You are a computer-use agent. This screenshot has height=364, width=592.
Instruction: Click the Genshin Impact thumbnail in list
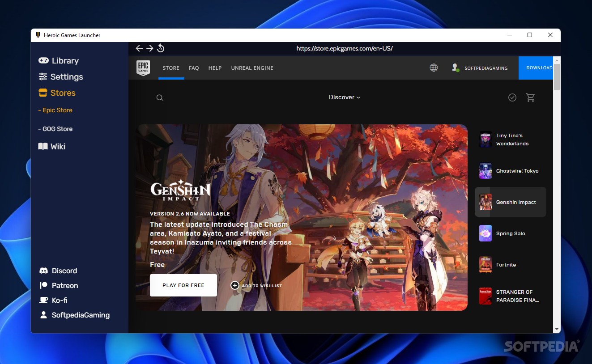[486, 202]
